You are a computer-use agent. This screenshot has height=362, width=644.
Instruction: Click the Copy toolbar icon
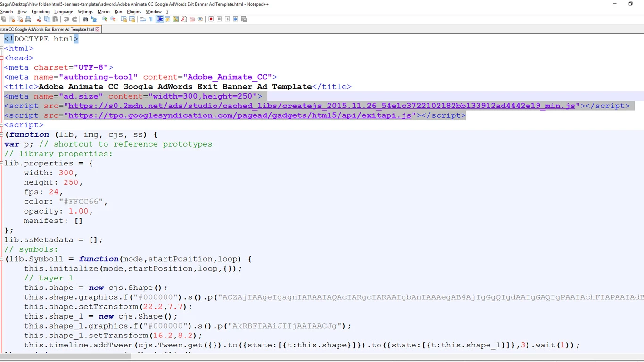click(47, 19)
